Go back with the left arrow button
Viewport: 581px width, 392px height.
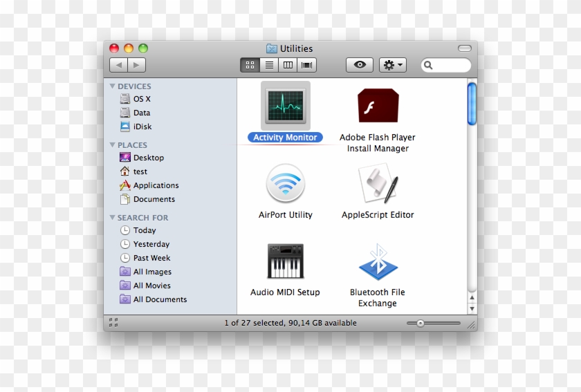[118, 65]
